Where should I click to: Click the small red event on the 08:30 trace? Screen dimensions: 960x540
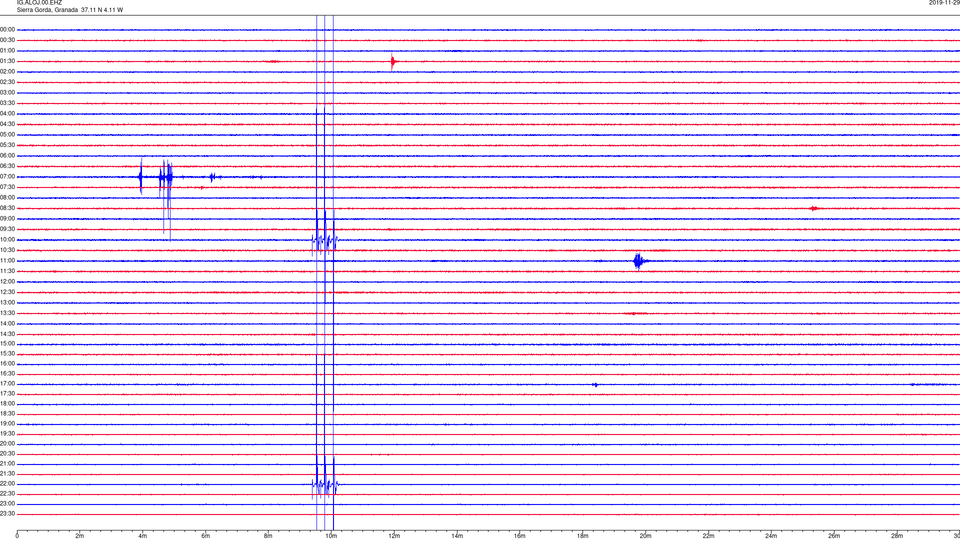click(x=814, y=208)
